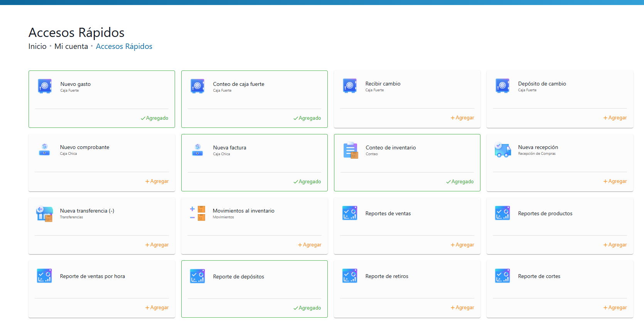The height and width of the screenshot is (325, 644).
Task: Click the store icon for Nueva transferencia
Action: 44,213
